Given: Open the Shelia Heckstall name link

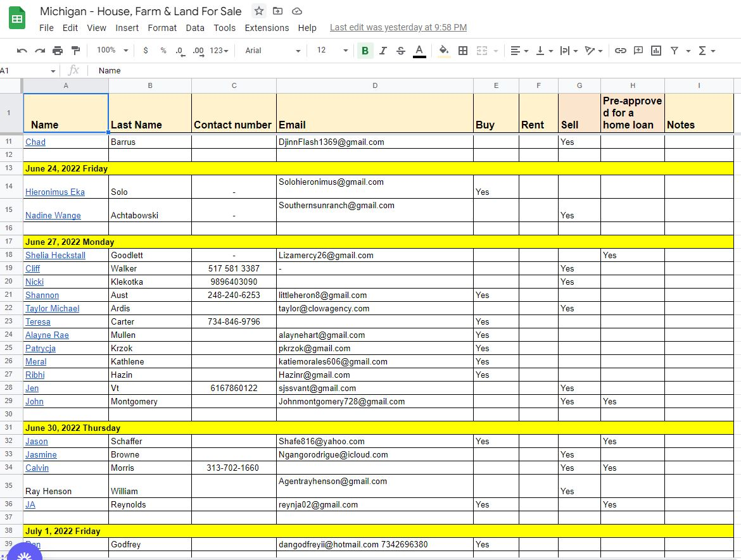Looking at the screenshot, I should pyautogui.click(x=55, y=255).
